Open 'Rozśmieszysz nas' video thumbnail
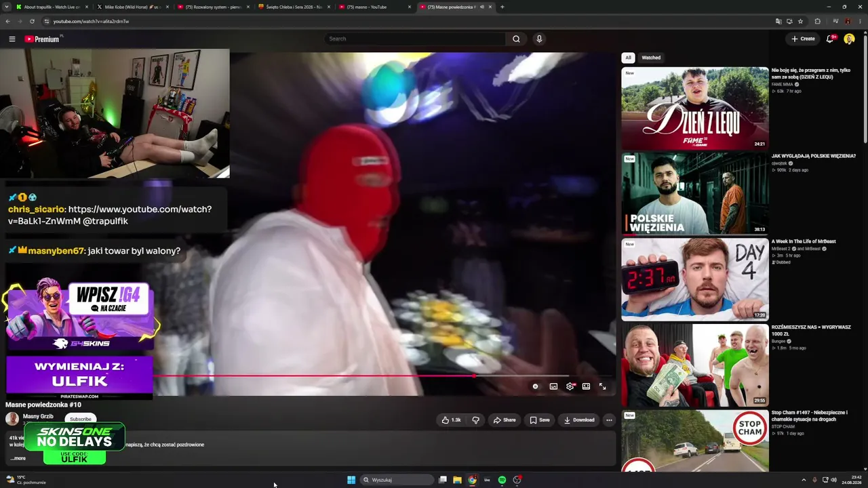This screenshot has height=488, width=868. tap(695, 365)
